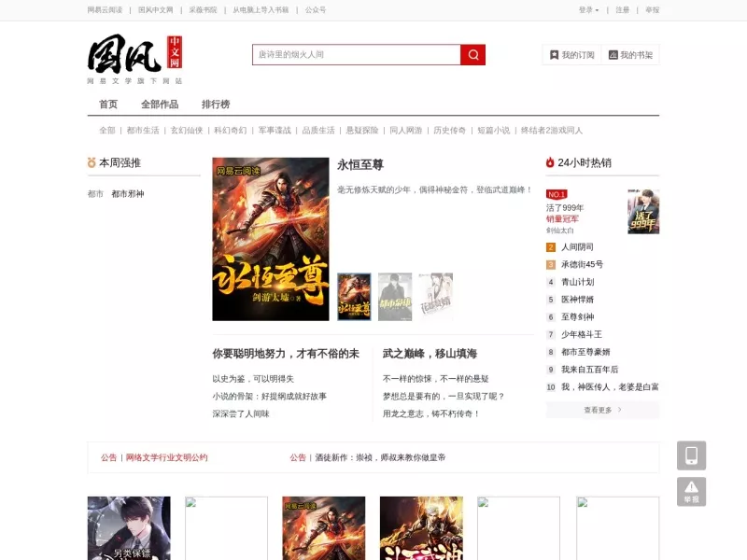
Task: Open 以史为鉴，可以明得失 article
Action: tap(253, 379)
